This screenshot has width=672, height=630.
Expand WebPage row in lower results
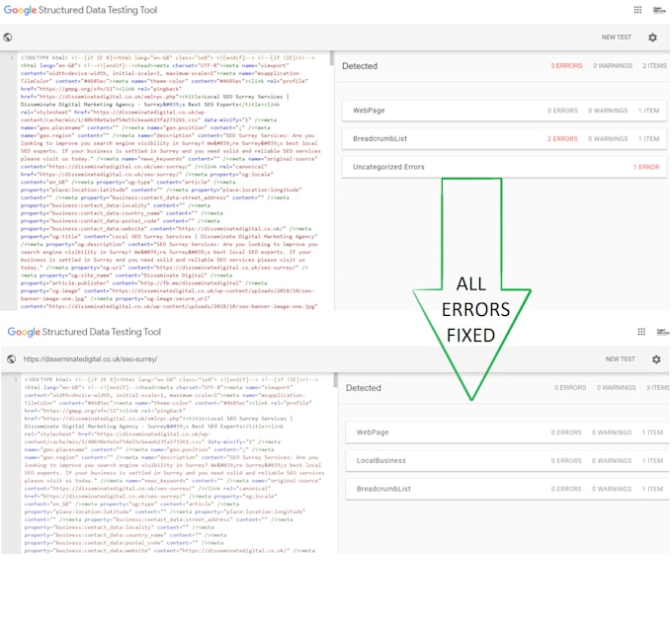click(508, 433)
